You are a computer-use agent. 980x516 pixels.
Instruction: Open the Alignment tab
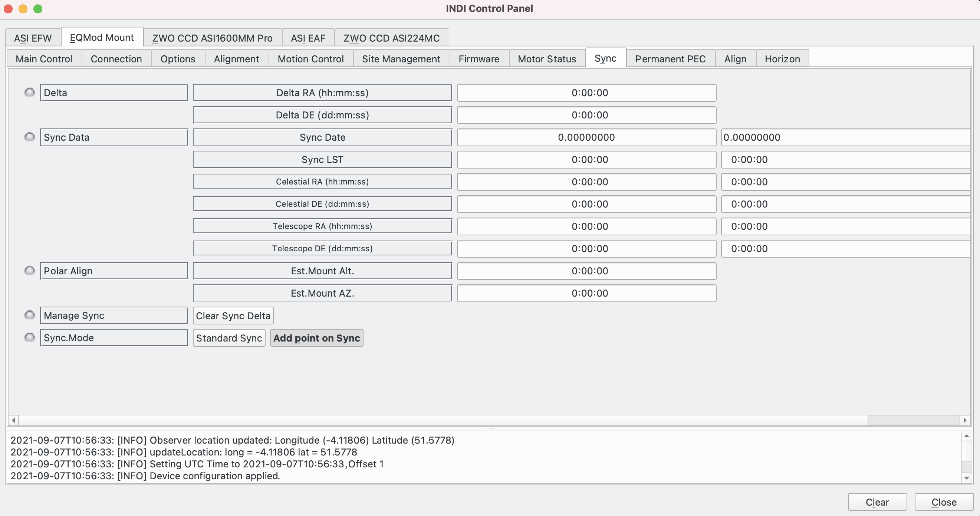click(236, 59)
